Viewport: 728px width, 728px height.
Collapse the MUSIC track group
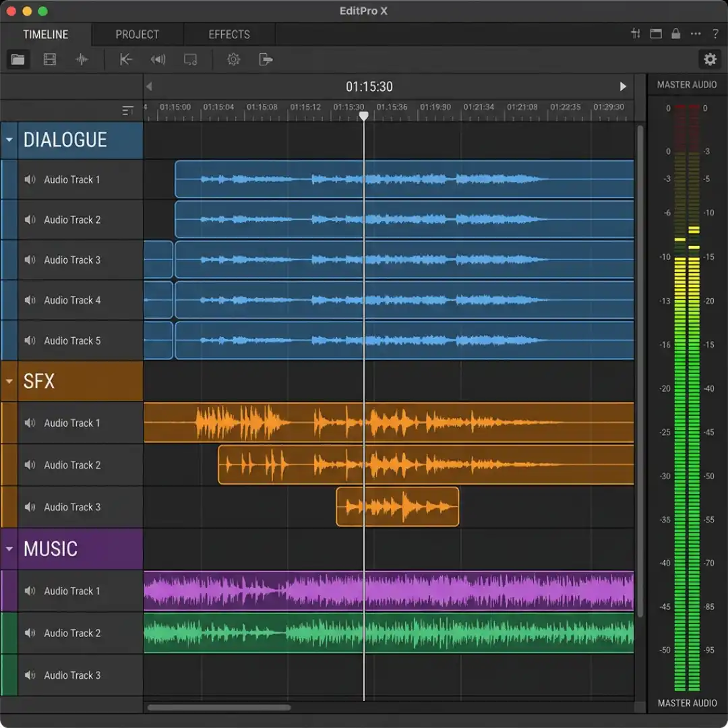click(9, 549)
